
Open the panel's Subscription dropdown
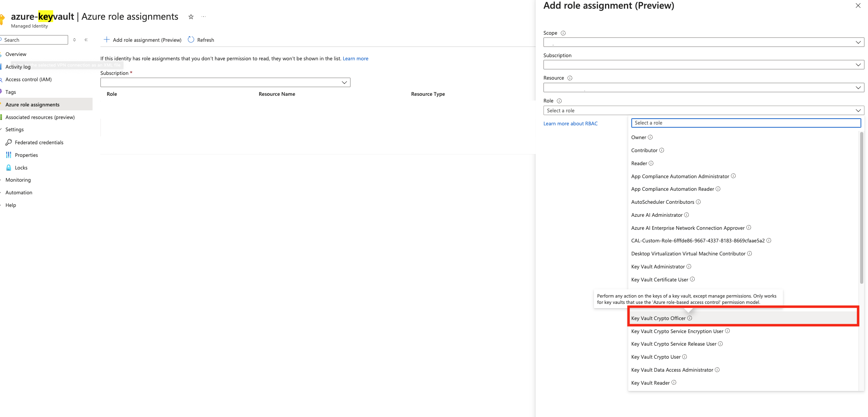point(704,65)
